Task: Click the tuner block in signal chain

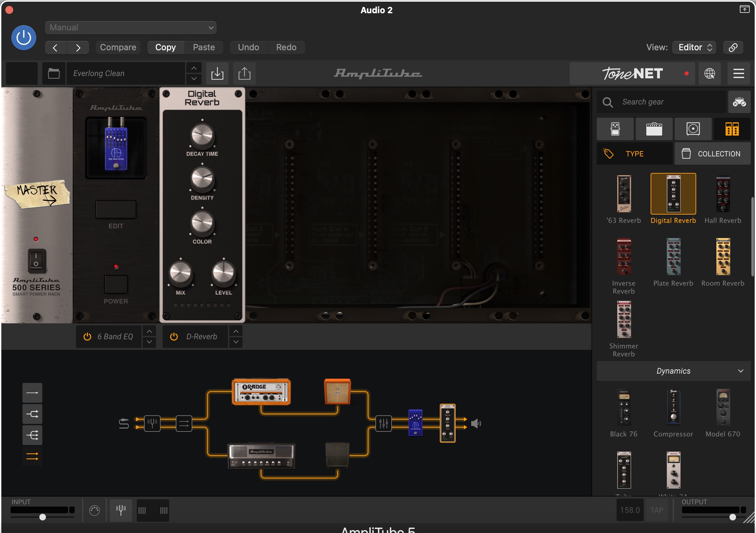Action: click(152, 424)
